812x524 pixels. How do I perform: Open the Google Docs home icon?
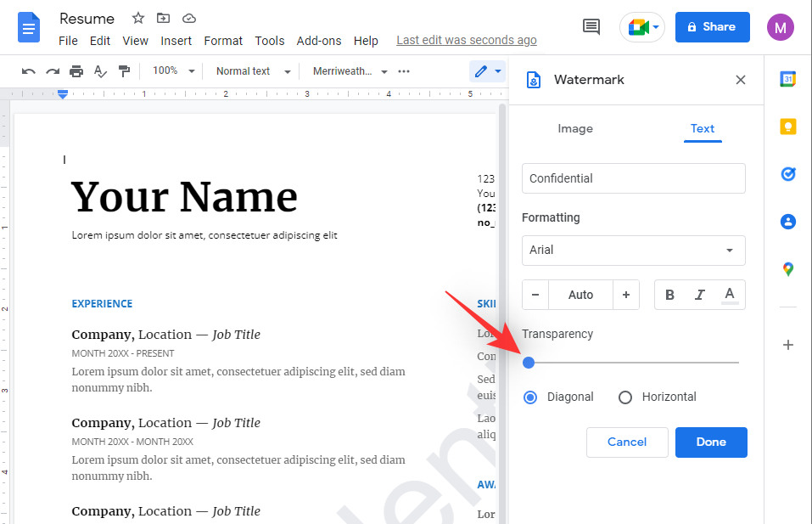tap(29, 27)
